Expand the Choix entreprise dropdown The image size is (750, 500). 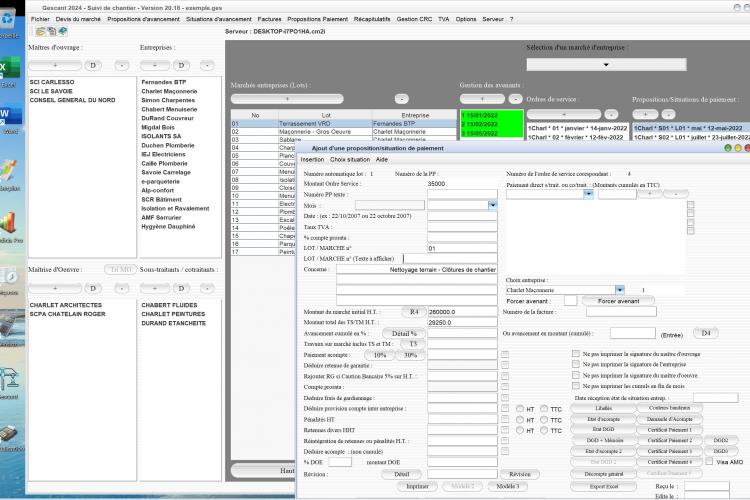(x=619, y=290)
